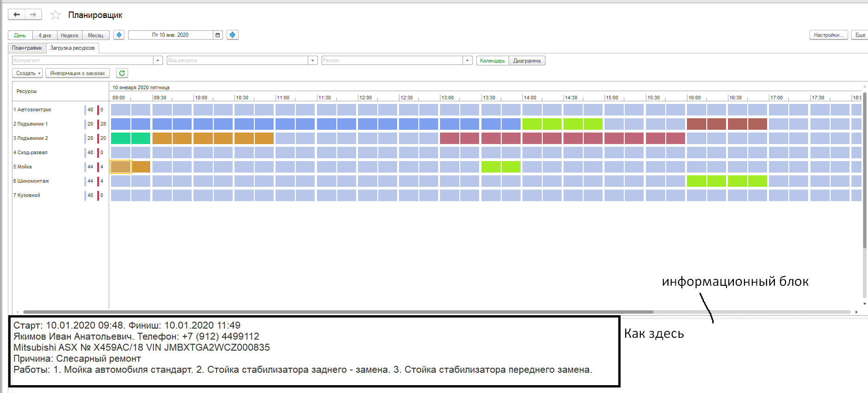Screen dimensions: 868x393
Task: Click the back navigation arrow
Action: coord(17,15)
